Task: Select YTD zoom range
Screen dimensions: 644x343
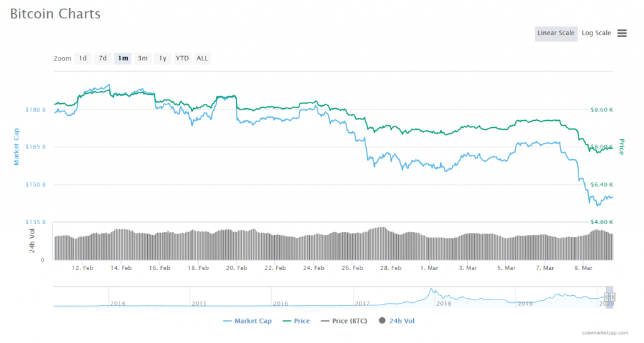Action: tap(182, 59)
